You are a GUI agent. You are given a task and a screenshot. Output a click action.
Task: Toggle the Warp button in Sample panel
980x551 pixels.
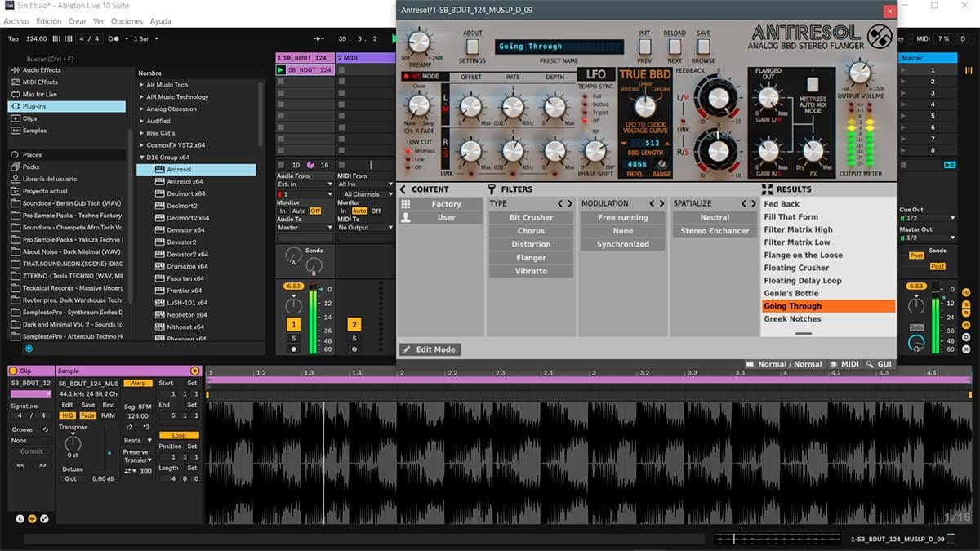point(138,383)
